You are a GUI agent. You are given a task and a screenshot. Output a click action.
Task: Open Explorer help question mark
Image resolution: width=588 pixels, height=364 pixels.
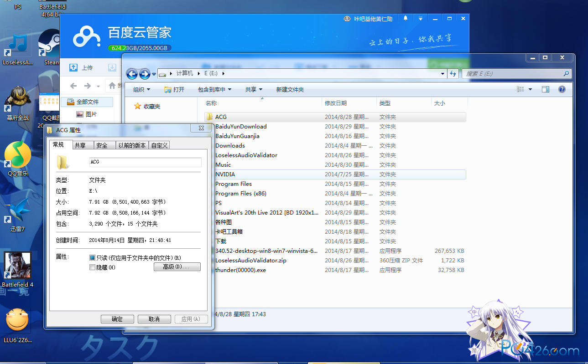(x=562, y=89)
